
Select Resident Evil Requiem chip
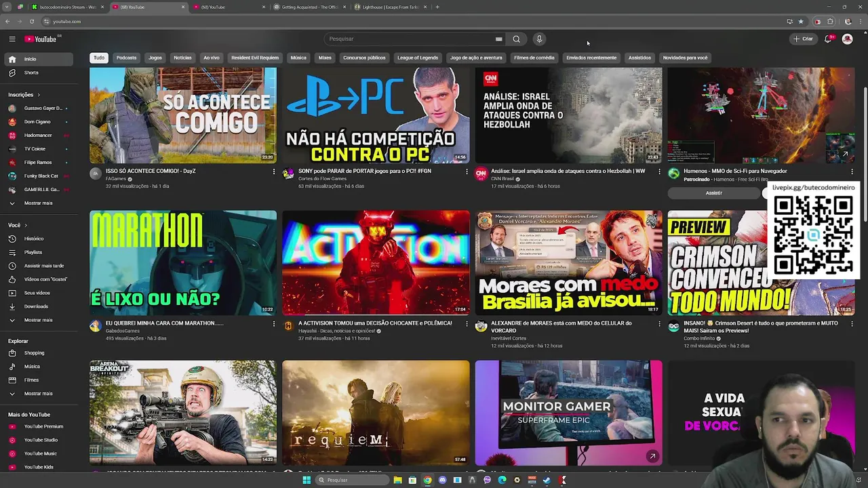255,58
